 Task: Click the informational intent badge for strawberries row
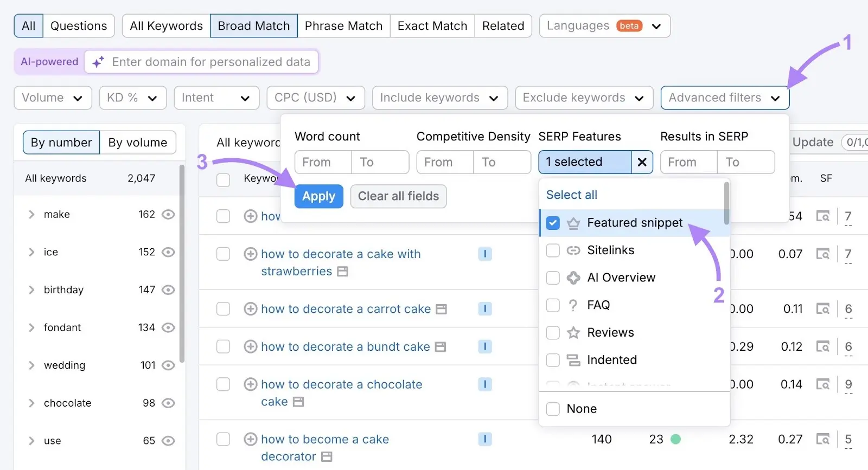[x=484, y=254]
